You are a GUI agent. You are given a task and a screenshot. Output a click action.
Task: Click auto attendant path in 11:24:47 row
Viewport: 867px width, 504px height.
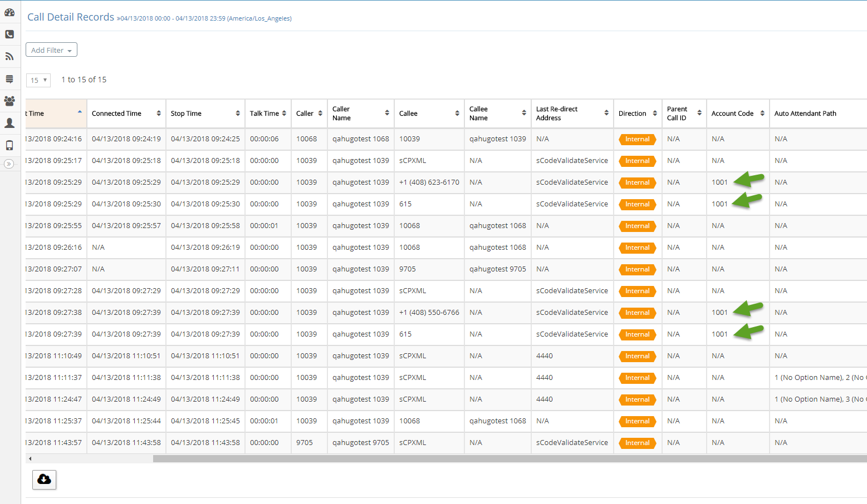pos(820,399)
